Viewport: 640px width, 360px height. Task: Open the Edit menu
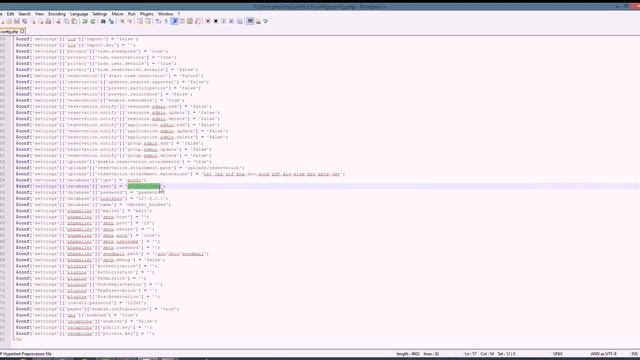[x=10, y=14]
